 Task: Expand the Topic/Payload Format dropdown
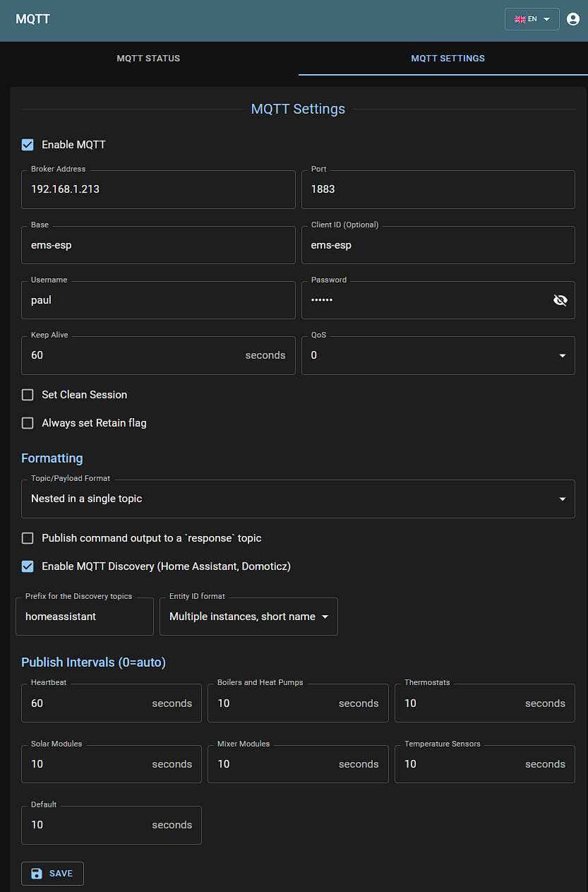[x=298, y=499]
